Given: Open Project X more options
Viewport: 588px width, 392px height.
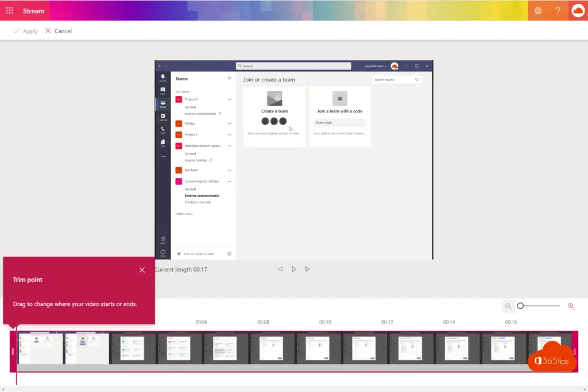Looking at the screenshot, I should coord(230,99).
